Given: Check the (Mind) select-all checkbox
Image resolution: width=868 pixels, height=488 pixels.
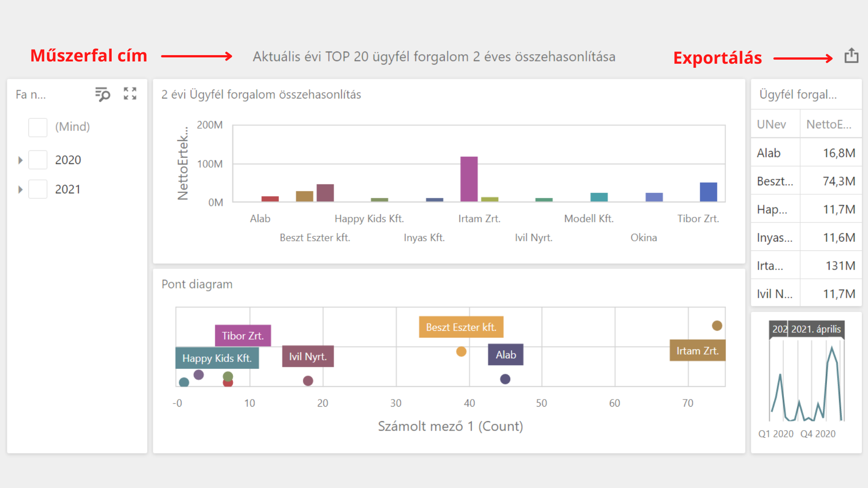Looking at the screenshot, I should 38,127.
